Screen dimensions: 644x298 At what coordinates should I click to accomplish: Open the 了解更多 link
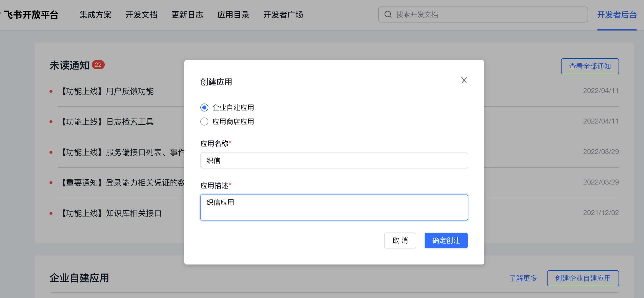[523, 278]
